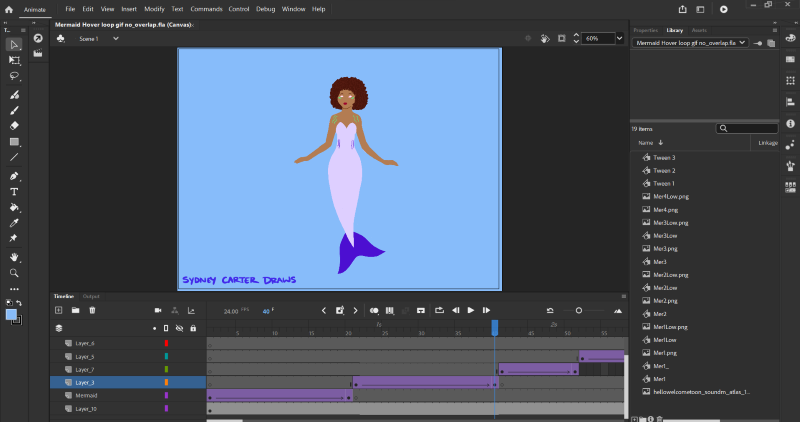Open the Control menu

click(x=239, y=9)
